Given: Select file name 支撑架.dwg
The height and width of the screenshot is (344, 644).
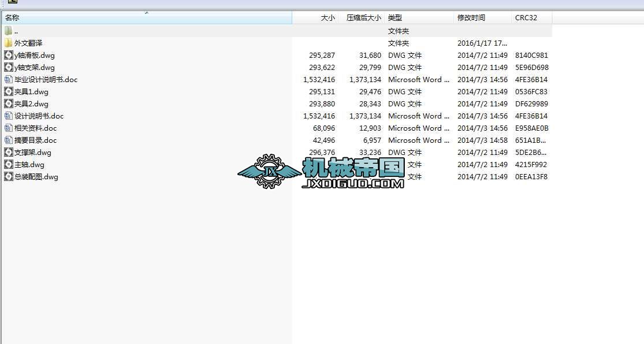Looking at the screenshot, I should pyautogui.click(x=33, y=153).
